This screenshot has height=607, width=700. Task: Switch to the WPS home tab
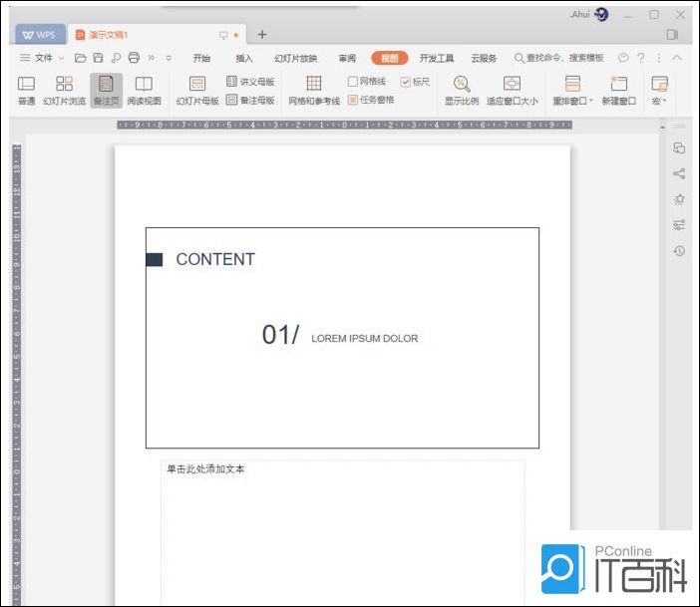click(40, 34)
